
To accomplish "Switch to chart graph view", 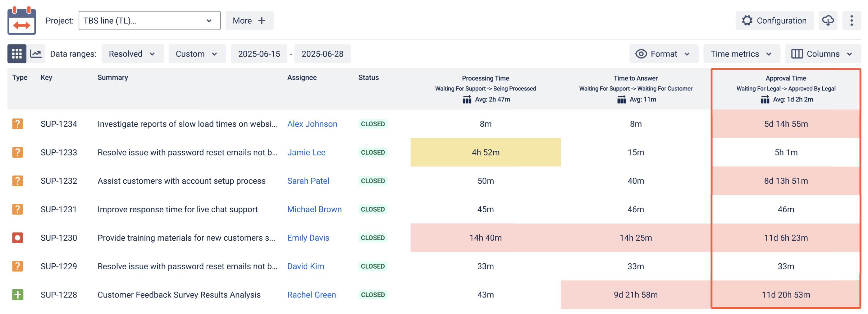I will click(x=36, y=53).
